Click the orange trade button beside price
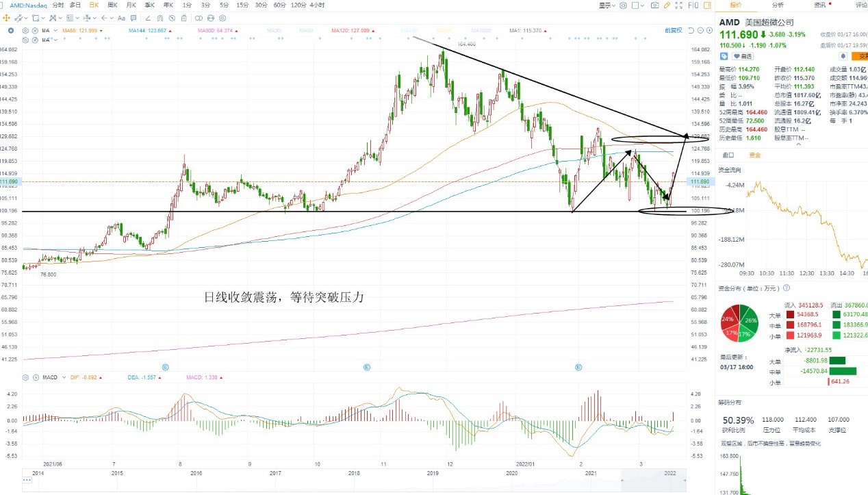868x495 pixels. coord(859,56)
